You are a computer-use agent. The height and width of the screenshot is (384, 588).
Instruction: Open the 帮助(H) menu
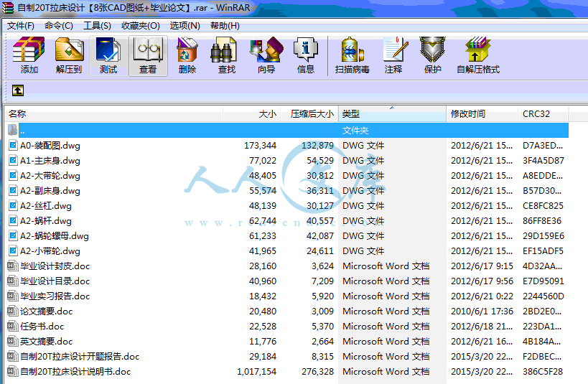[x=225, y=26]
